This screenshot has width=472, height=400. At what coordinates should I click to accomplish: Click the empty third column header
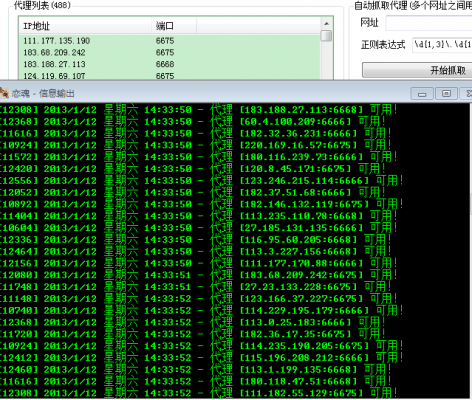(x=259, y=26)
